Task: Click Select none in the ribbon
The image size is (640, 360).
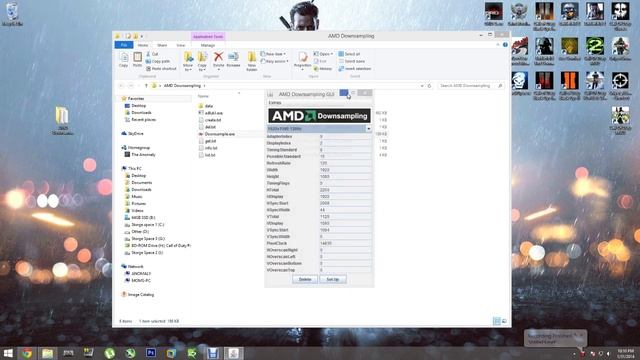Action: tap(351, 61)
